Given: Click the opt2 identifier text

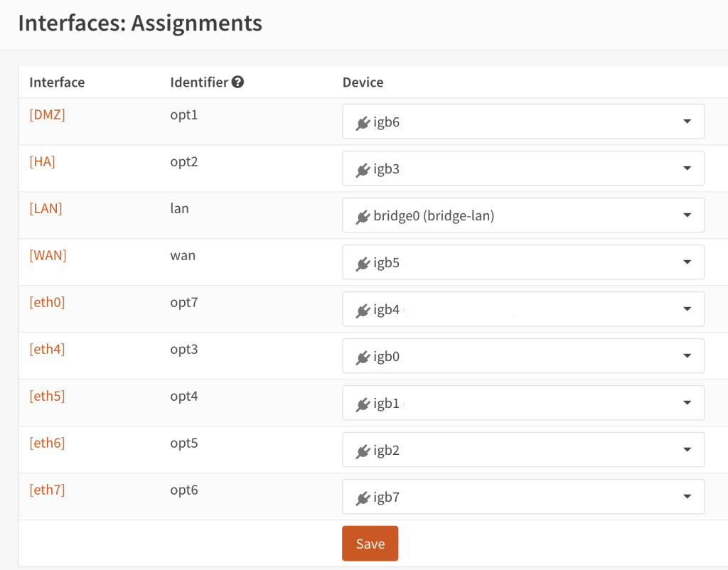Looking at the screenshot, I should [184, 162].
